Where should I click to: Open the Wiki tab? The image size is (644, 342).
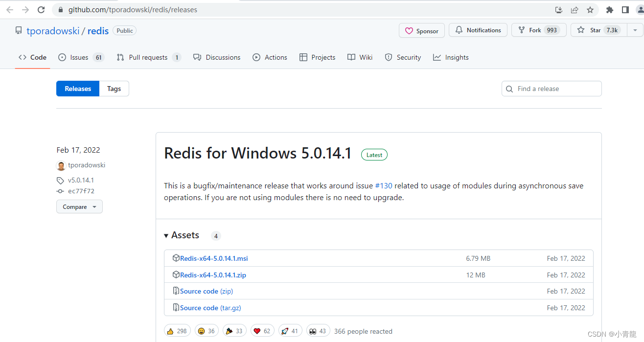(360, 57)
